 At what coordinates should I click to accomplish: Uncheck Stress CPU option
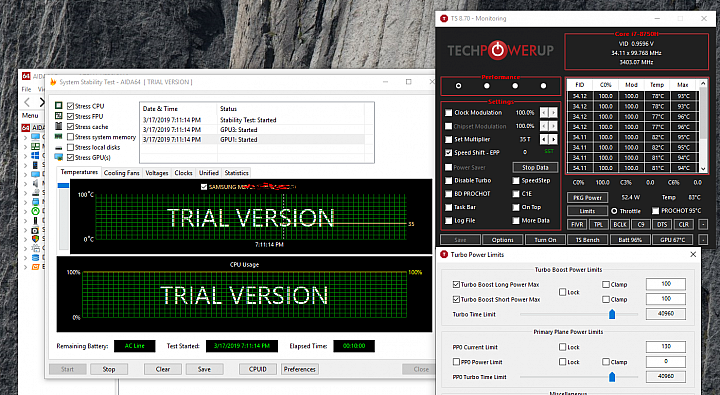click(70, 106)
